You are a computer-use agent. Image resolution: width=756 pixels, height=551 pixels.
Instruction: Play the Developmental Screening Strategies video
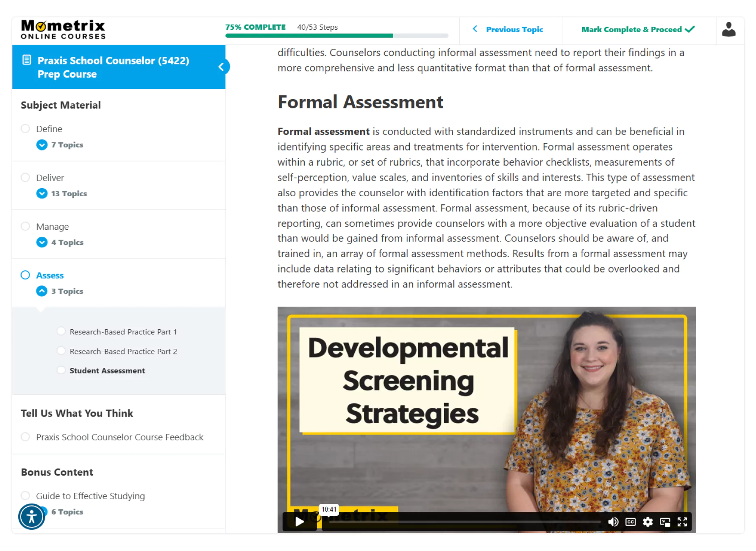click(300, 521)
